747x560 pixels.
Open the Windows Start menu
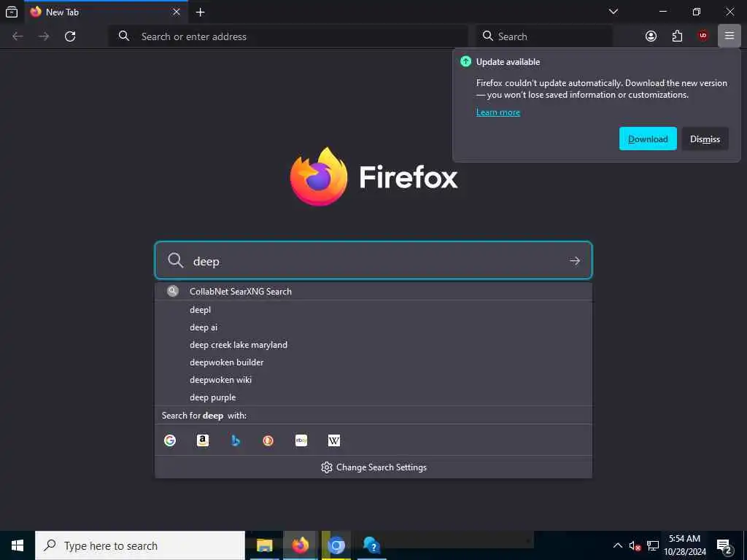(18, 545)
